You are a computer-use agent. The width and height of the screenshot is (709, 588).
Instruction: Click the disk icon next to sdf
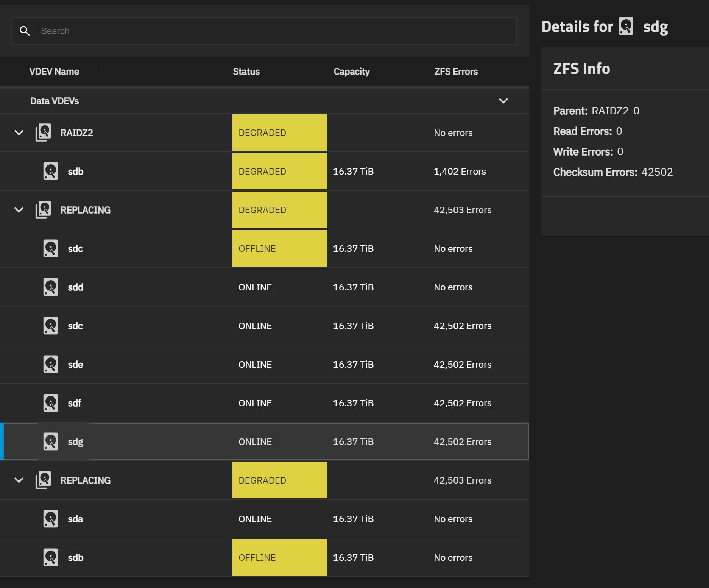tap(50, 403)
